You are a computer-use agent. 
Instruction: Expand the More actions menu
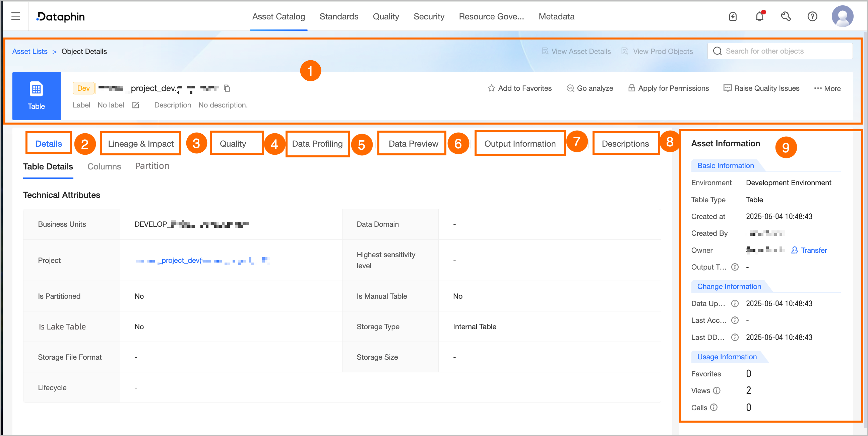pos(827,88)
